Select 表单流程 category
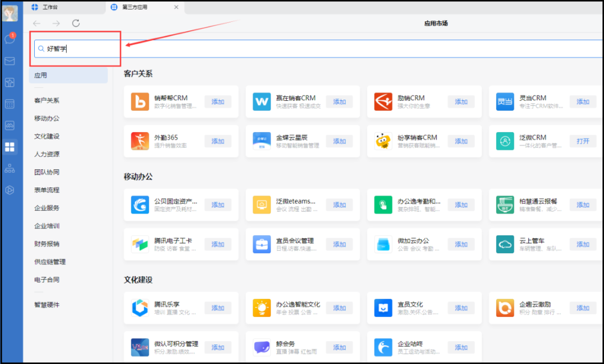This screenshot has width=604, height=364. [47, 190]
